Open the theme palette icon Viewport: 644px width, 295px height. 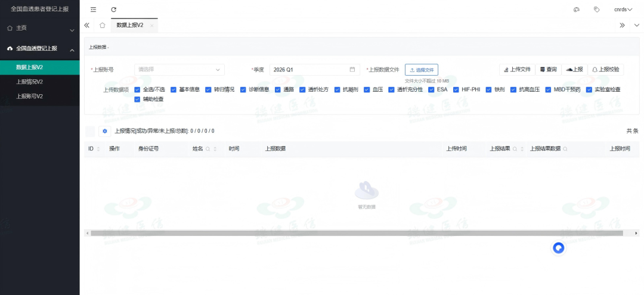click(x=576, y=10)
